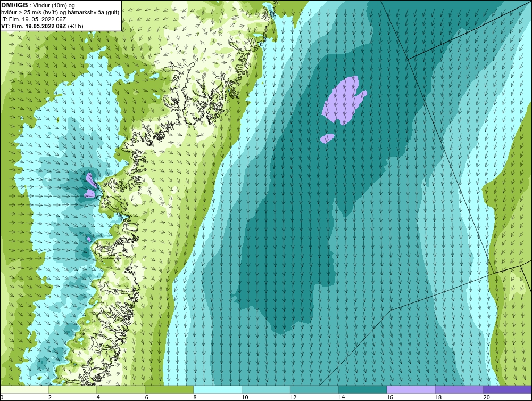The height and width of the screenshot is (401, 532).
Task: Click the purple wind patch at the west coast
Action: click(x=90, y=186)
